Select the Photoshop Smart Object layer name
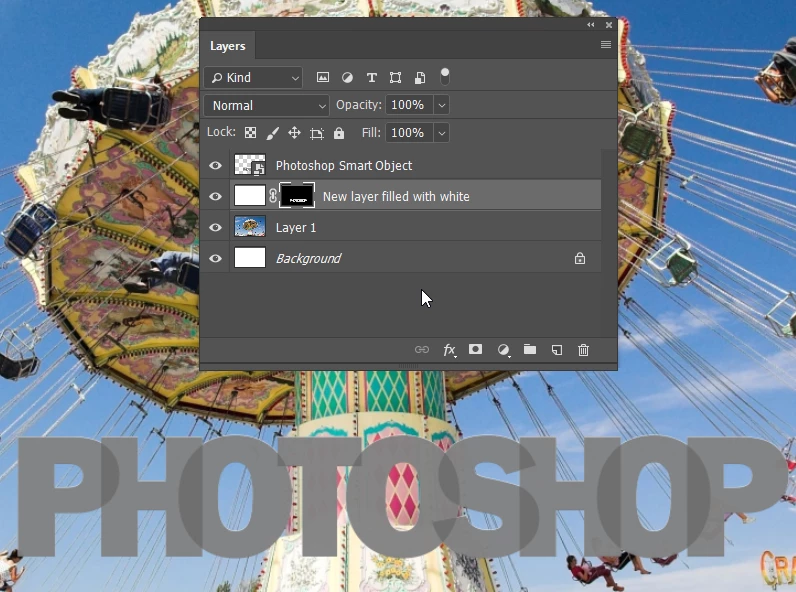This screenshot has width=796, height=592. pyautogui.click(x=344, y=166)
